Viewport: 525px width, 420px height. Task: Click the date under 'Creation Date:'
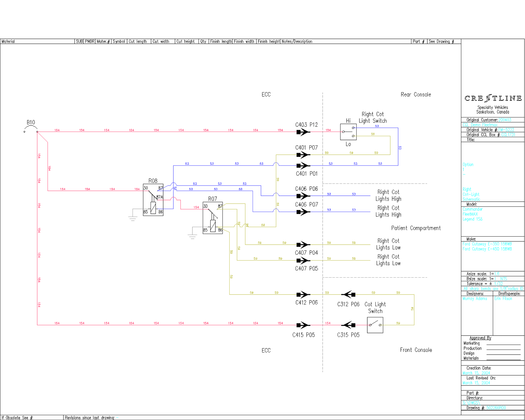pyautogui.click(x=476, y=373)
